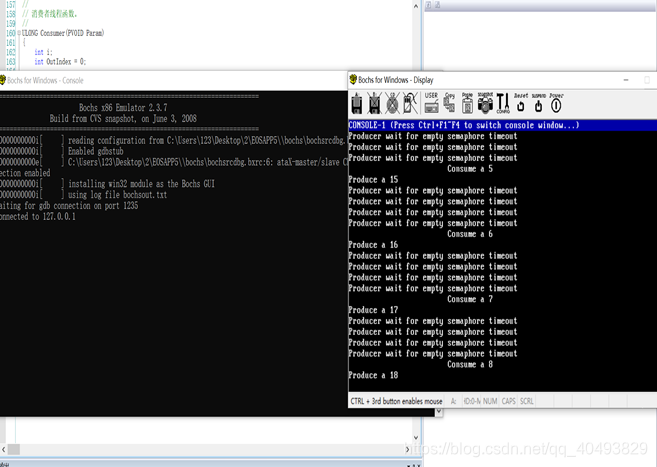The image size is (657, 467).
Task: Minimize the Bochs Display window
Action: coord(626,80)
